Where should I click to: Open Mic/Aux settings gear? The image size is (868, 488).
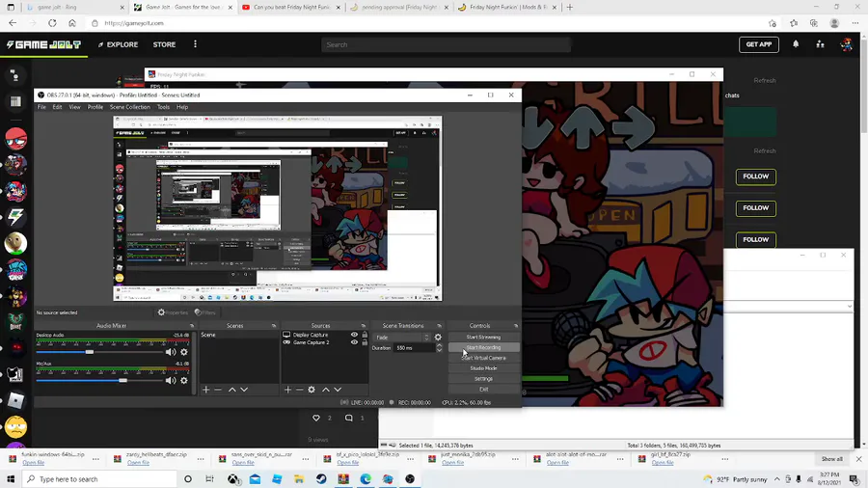[184, 381]
